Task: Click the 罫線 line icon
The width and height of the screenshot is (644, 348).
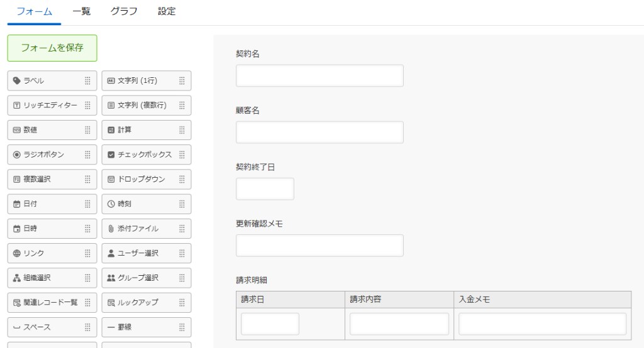Action: (x=111, y=327)
